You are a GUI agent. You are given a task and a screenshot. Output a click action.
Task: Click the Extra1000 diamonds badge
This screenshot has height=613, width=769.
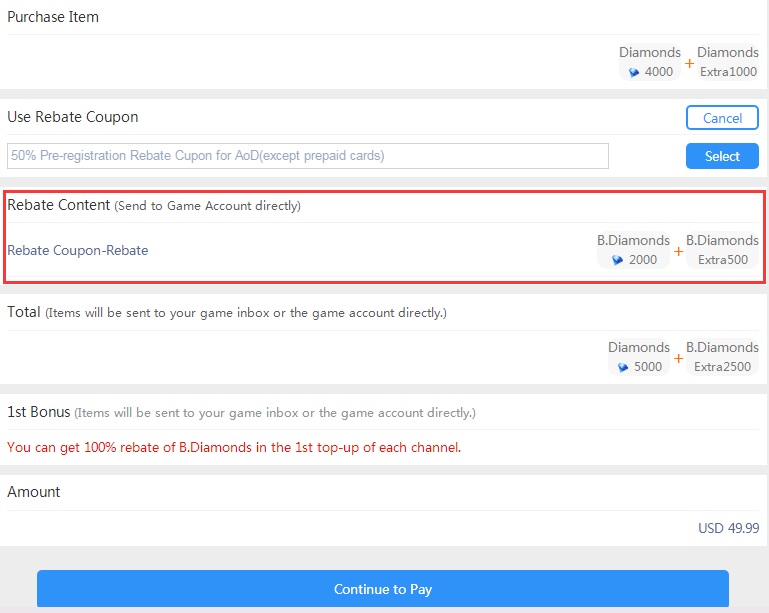727,72
